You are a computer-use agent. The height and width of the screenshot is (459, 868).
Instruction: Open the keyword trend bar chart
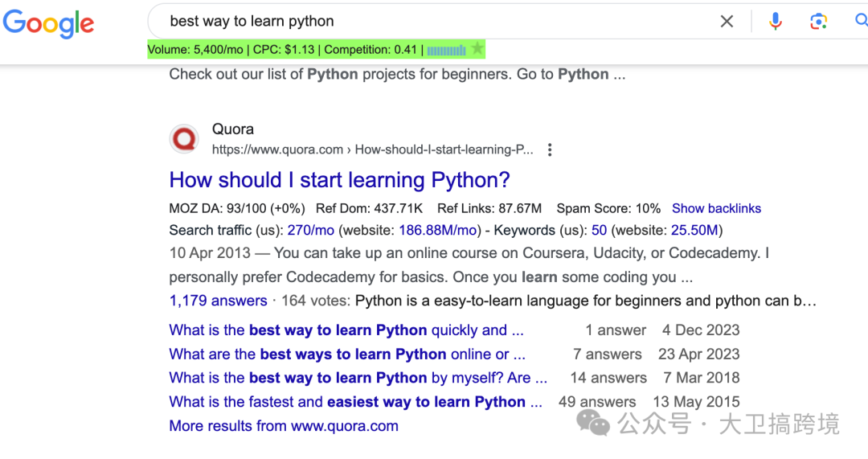[x=446, y=51]
